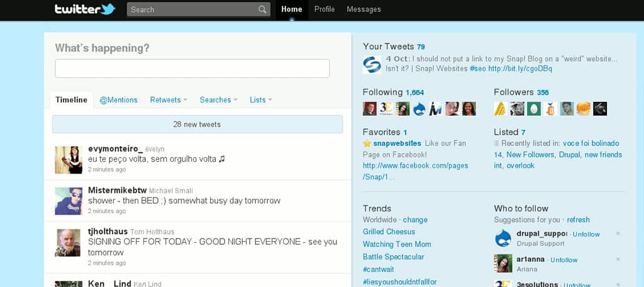Open the dark last Followers avatar

600,108
